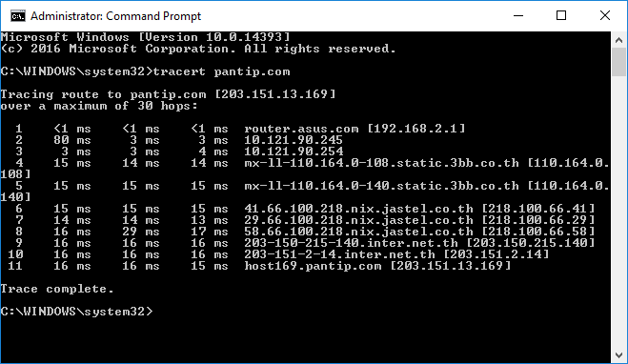Viewport: 628px width, 364px height.
Task: Click the tracert pantip.com command text
Action: pyautogui.click(x=221, y=71)
